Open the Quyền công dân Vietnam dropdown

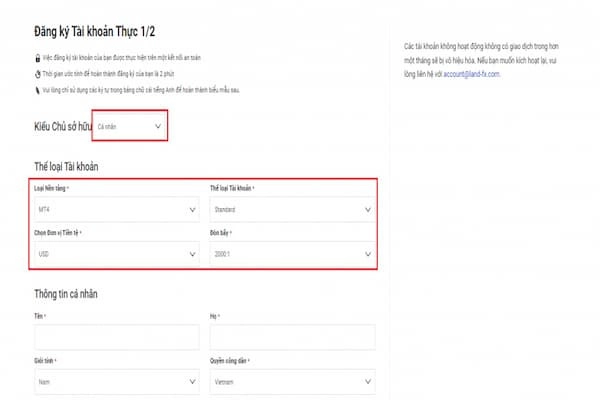[292, 382]
